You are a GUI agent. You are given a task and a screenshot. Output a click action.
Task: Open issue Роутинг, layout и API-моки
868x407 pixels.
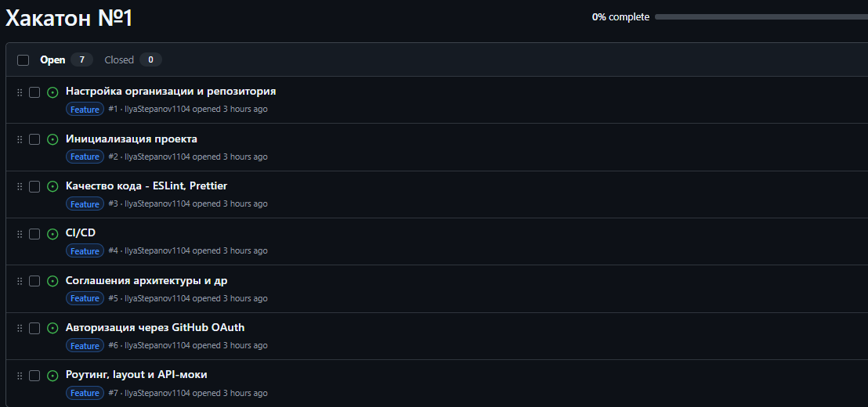(x=136, y=374)
